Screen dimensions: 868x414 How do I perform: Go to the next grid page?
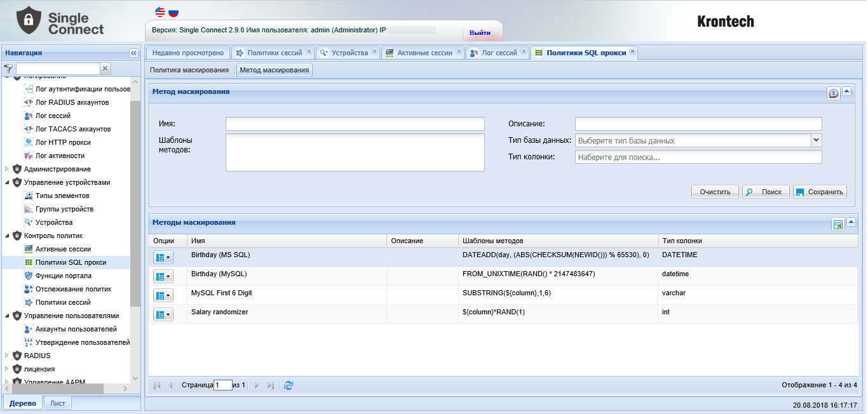(x=257, y=385)
